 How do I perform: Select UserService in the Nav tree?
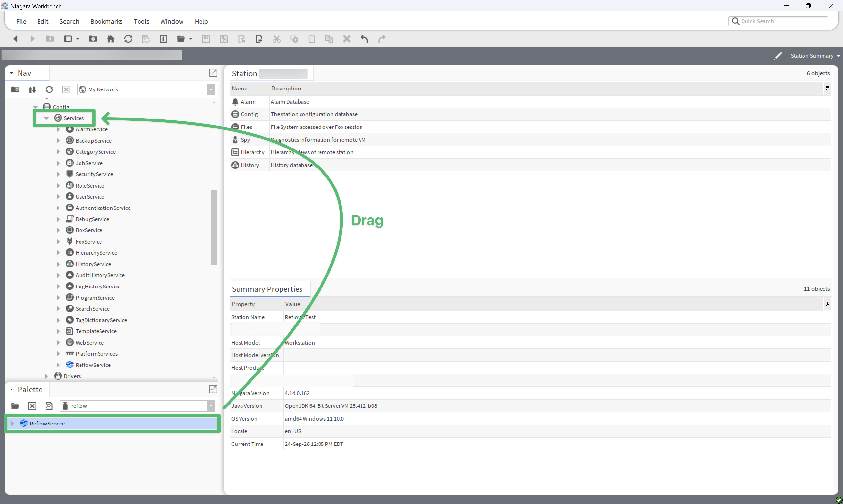(x=90, y=197)
